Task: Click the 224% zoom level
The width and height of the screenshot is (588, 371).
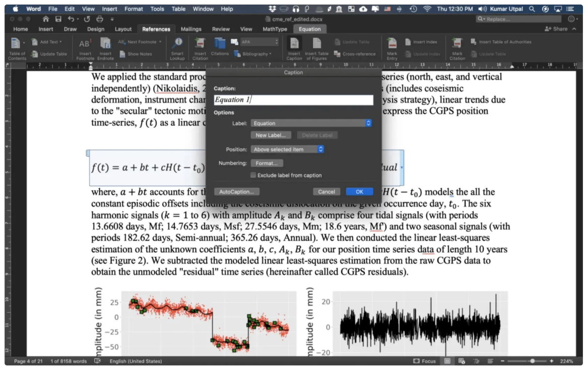Action: click(x=566, y=361)
